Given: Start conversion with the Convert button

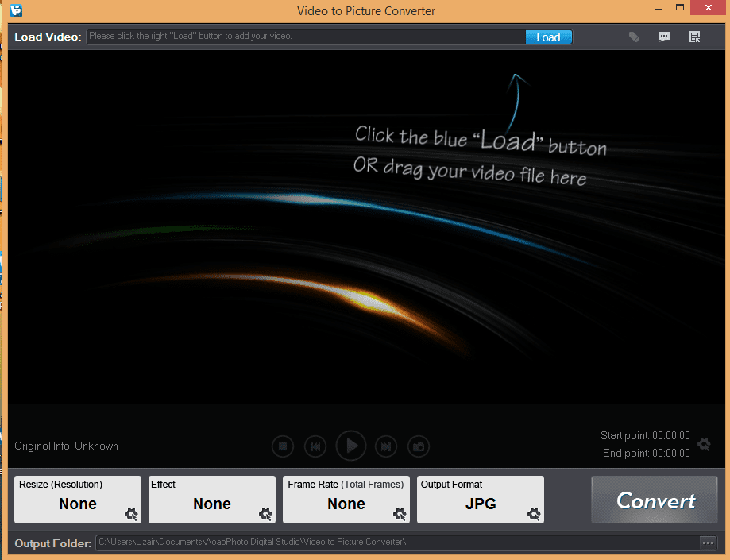Looking at the screenshot, I should tap(654, 500).
